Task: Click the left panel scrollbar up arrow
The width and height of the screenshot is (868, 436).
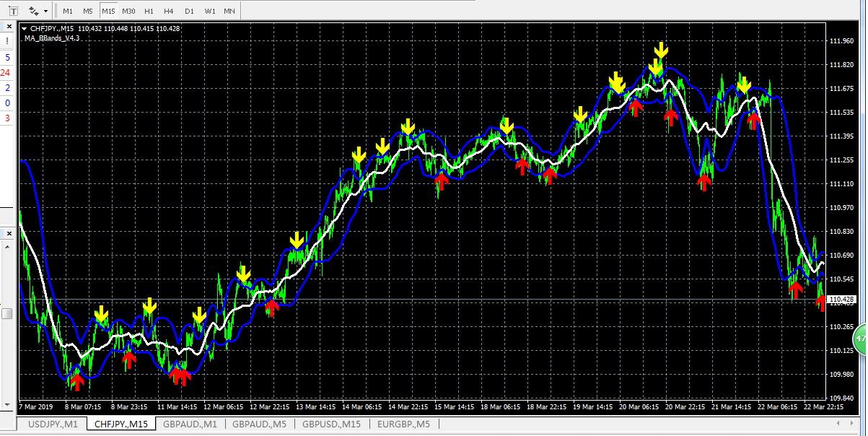Action: tap(7, 248)
